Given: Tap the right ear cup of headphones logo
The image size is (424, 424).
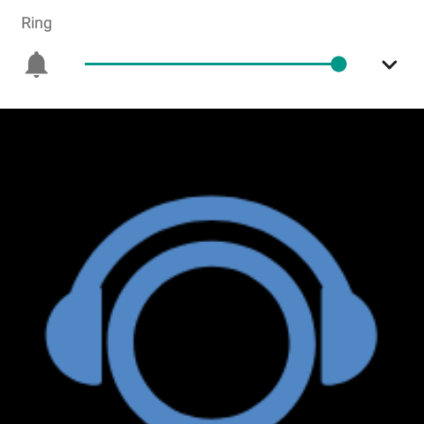Looking at the screenshot, I should pos(349,337).
